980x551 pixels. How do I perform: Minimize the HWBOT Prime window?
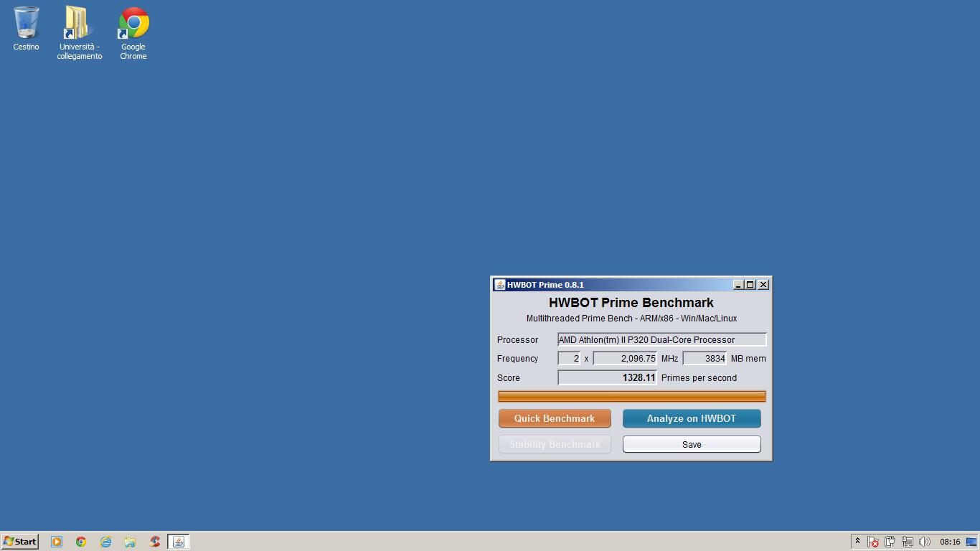point(738,285)
